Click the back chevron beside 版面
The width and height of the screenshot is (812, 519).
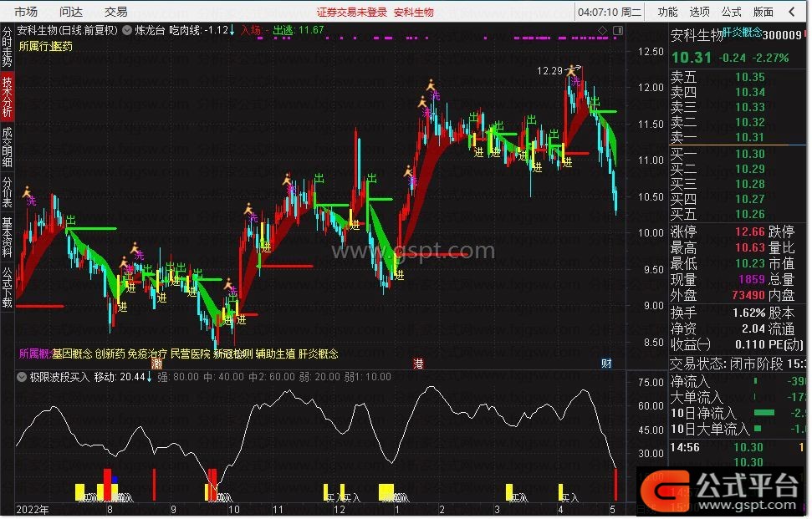point(792,12)
